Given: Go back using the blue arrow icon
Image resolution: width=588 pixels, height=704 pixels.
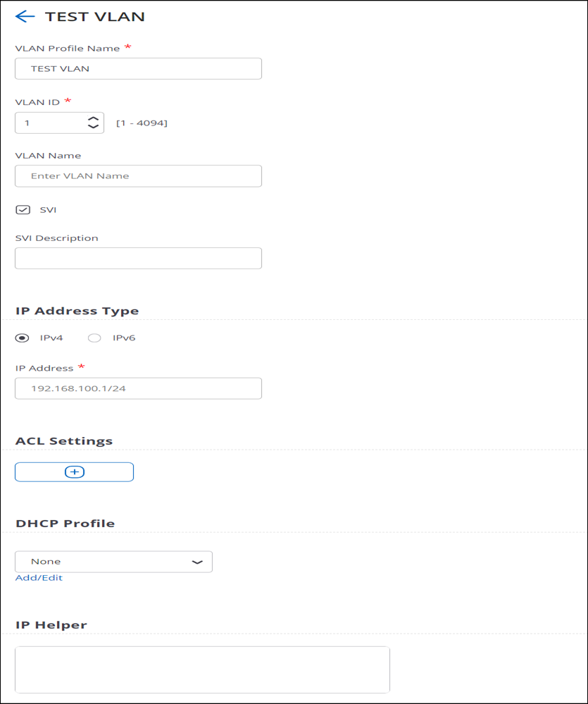Looking at the screenshot, I should 25,17.
